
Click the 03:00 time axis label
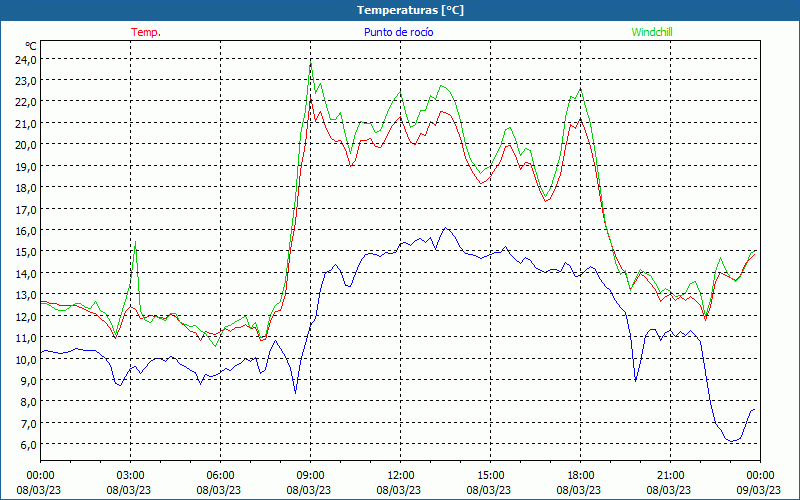point(130,476)
